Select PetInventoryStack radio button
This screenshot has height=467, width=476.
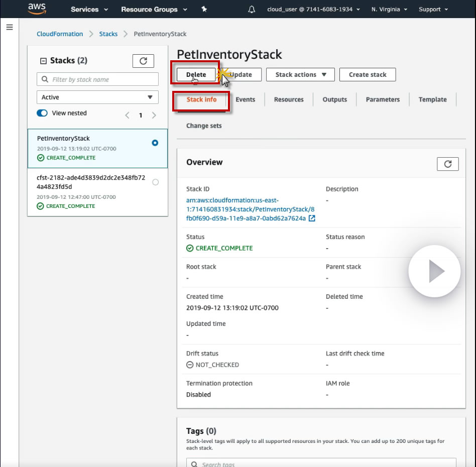[x=155, y=143]
